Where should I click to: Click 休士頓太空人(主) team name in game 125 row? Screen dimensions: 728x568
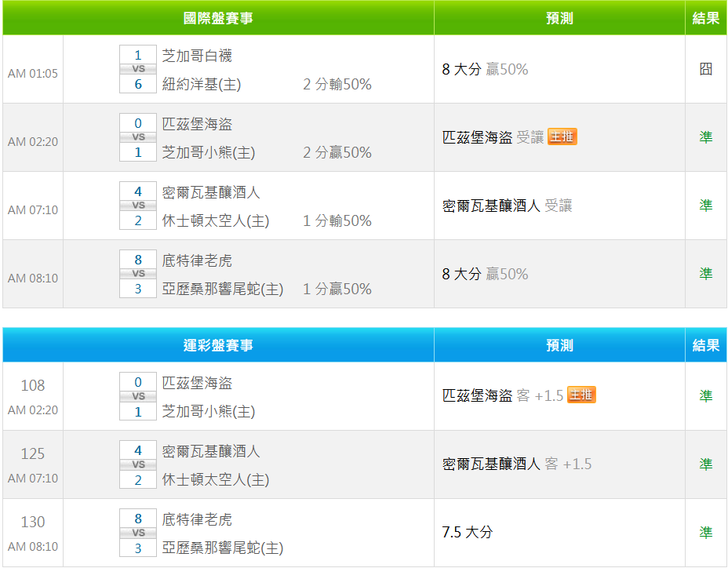216,480
